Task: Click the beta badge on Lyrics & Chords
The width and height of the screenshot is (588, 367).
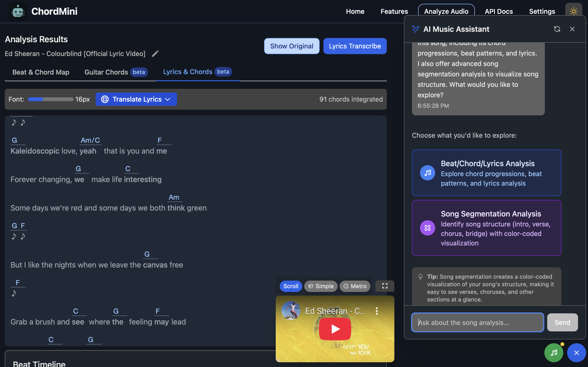Action: pos(223,72)
